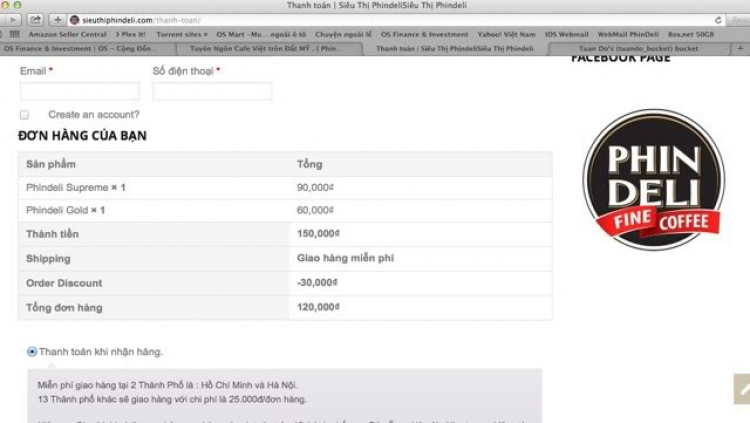Viewport: 750px width, 423px height.
Task: Click the 60,000đ price cell
Action: pyautogui.click(x=315, y=210)
